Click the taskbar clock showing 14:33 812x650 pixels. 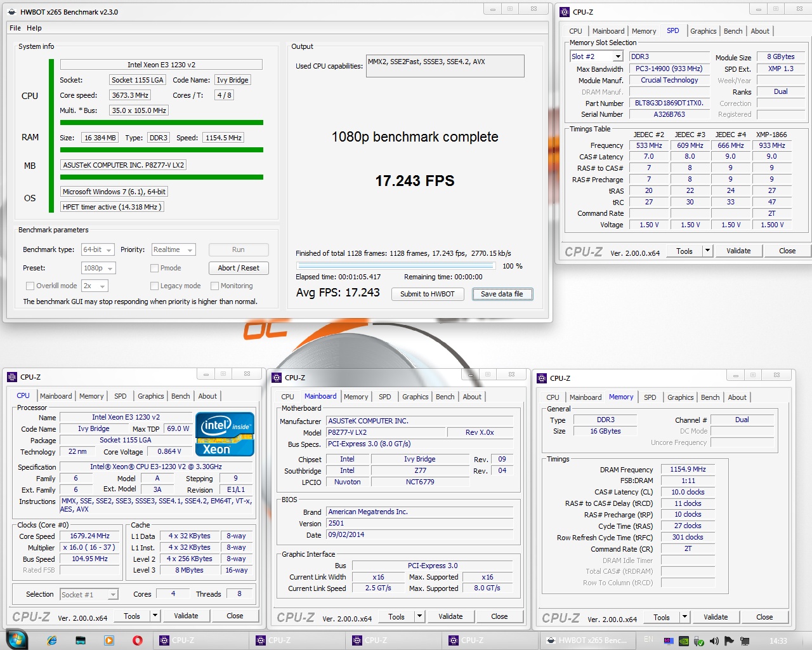coord(778,641)
